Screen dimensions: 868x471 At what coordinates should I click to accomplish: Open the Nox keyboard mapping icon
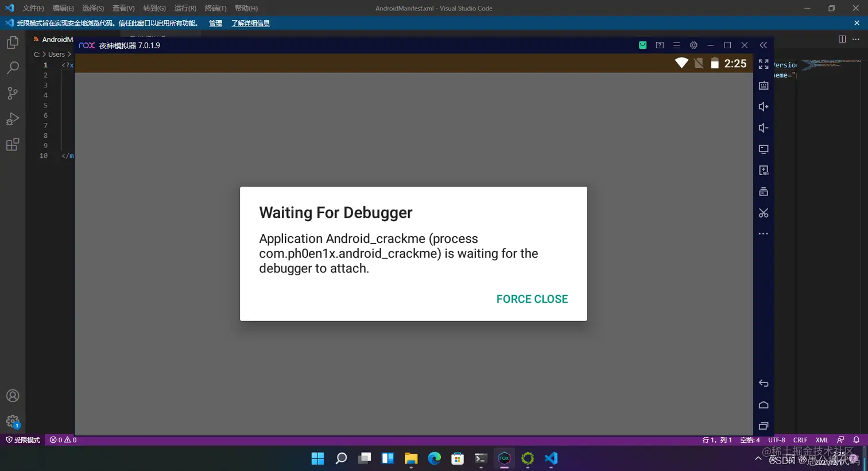pos(764,86)
